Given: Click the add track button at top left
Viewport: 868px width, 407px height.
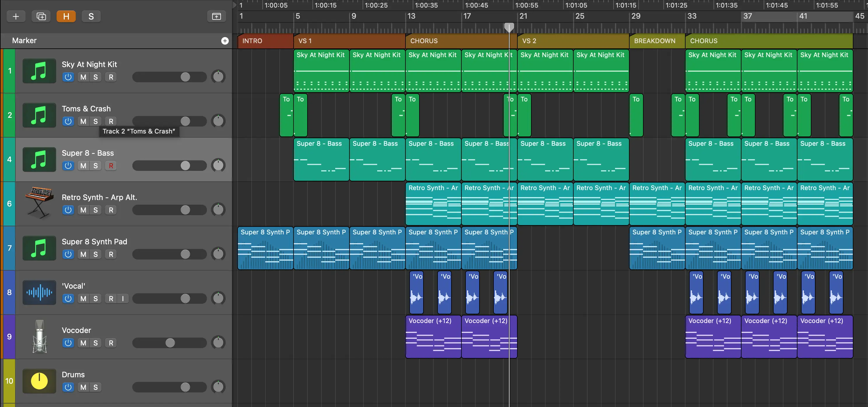Looking at the screenshot, I should (x=15, y=16).
